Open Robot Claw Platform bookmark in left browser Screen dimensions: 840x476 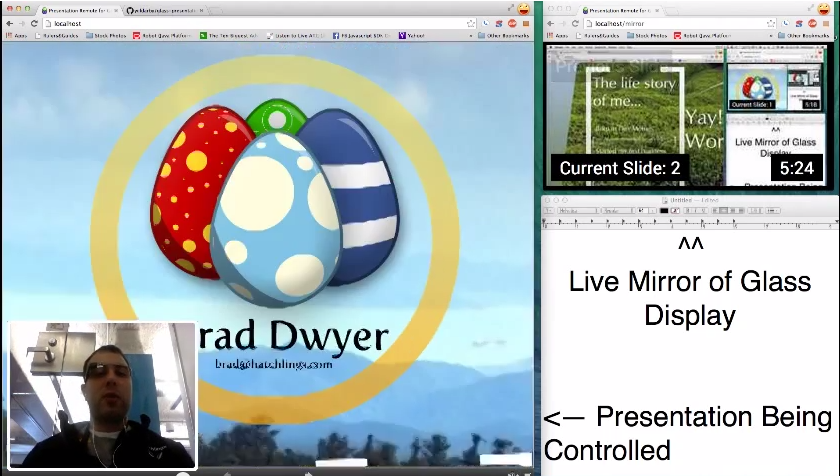point(162,35)
